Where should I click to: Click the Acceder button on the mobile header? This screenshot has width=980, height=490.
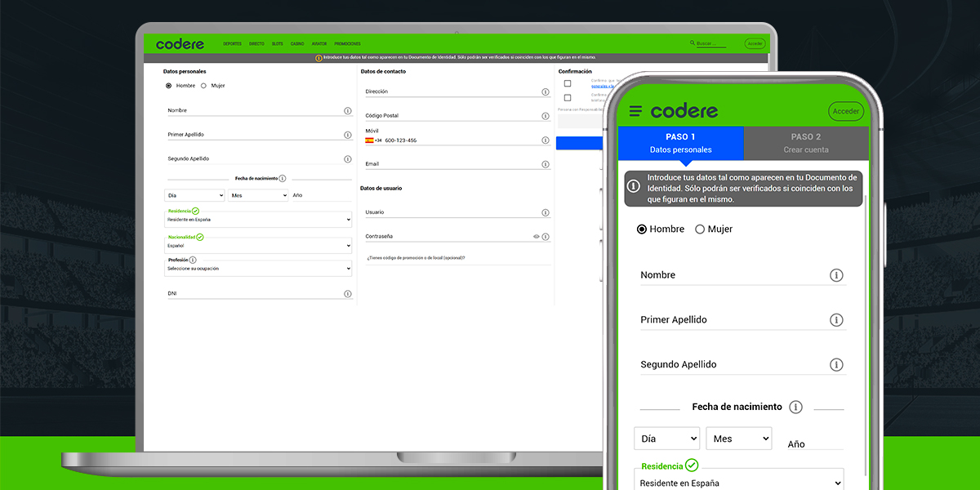click(845, 111)
